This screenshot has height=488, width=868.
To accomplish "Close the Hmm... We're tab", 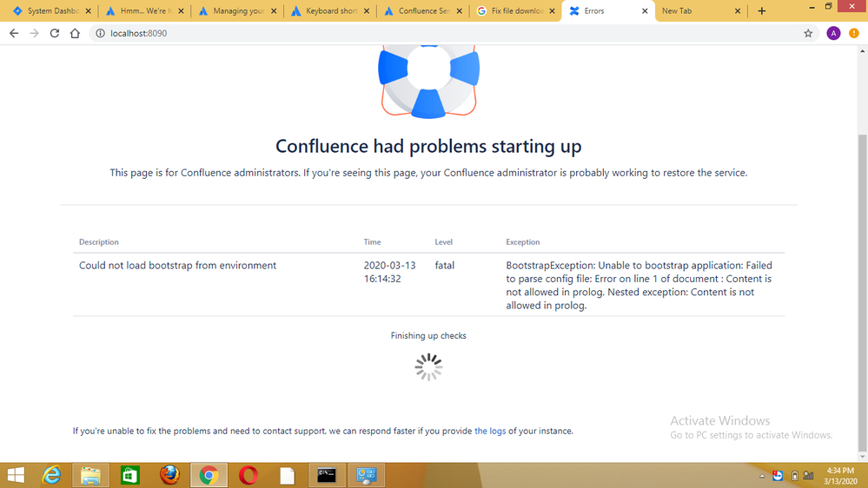I will click(181, 11).
